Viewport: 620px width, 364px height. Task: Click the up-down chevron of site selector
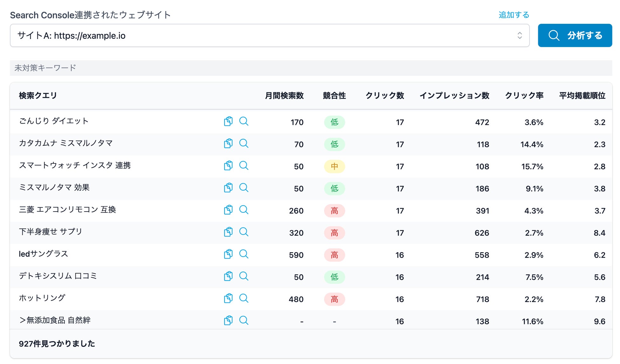pos(520,36)
